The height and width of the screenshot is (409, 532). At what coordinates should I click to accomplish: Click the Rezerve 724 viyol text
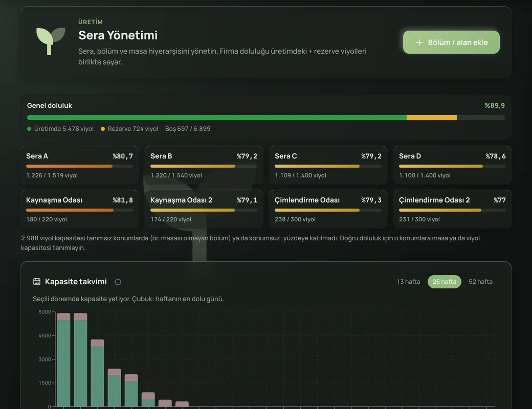[x=133, y=129]
